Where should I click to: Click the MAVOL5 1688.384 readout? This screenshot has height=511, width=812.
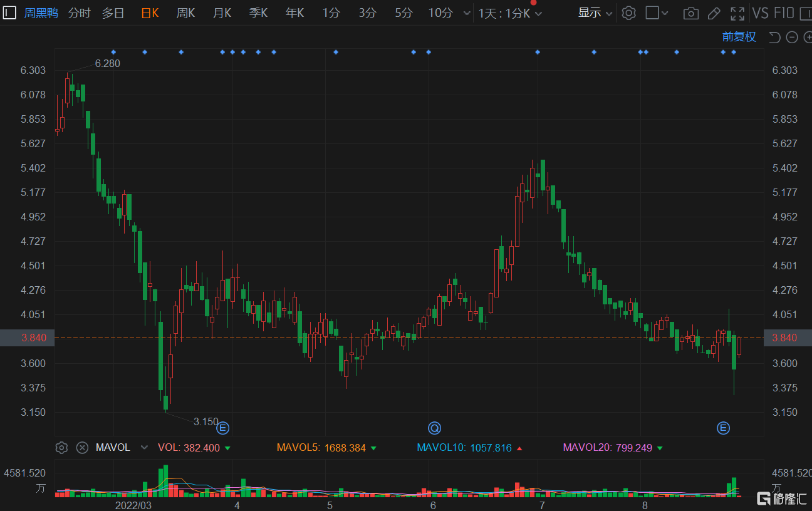tap(327, 448)
